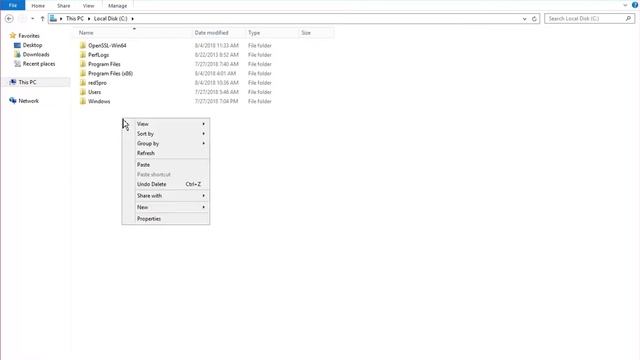
Task: Click the Users row File folder type
Action: click(260, 92)
